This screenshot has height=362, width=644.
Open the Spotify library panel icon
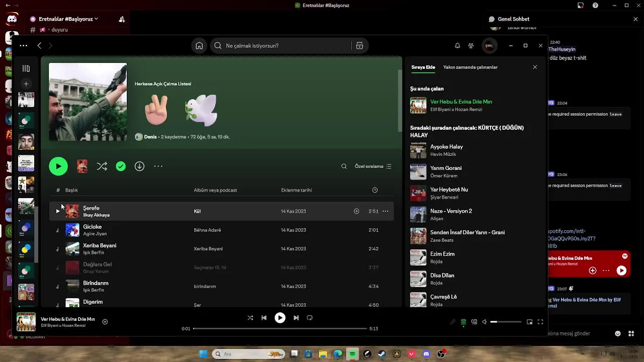coord(26,68)
